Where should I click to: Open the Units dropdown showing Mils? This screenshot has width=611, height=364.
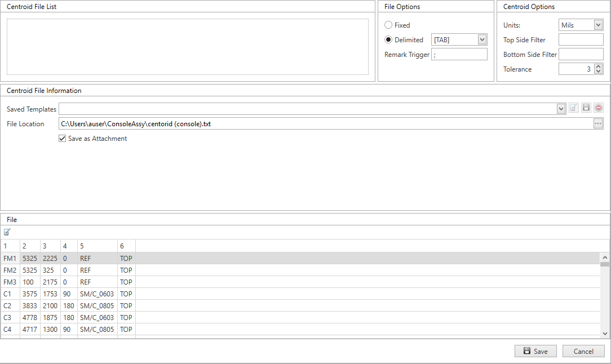[x=599, y=25]
